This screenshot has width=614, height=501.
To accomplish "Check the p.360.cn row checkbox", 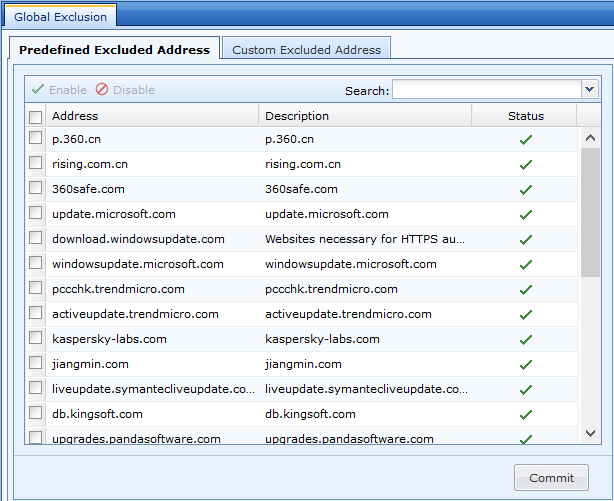I will point(36,138).
